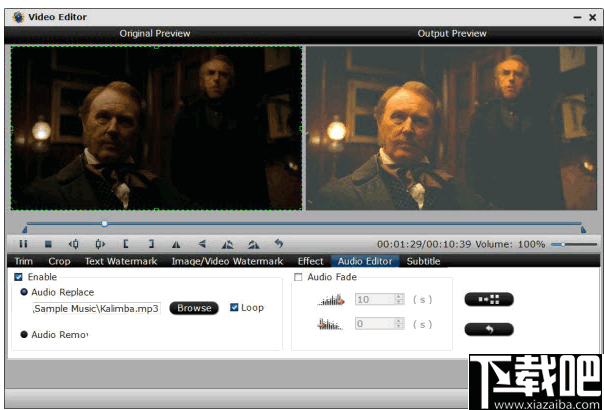The width and height of the screenshot is (604, 410).
Task: Stop the video playback
Action: [48, 244]
